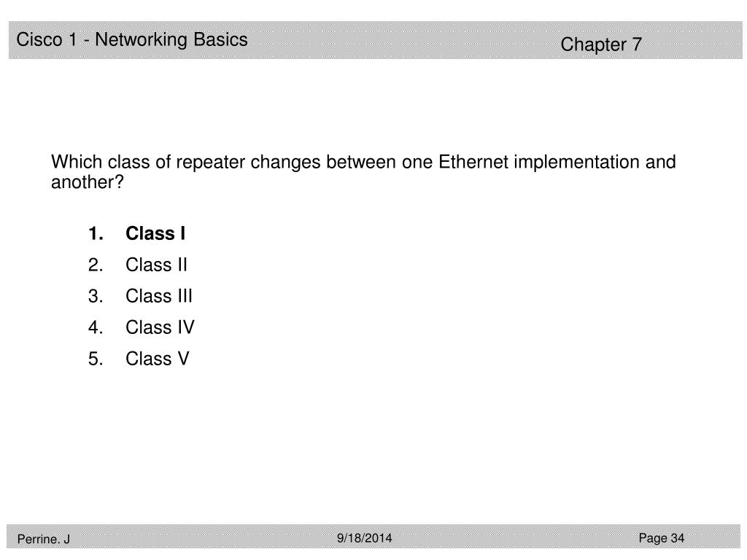Click the Chapter 7 header label

click(x=601, y=44)
